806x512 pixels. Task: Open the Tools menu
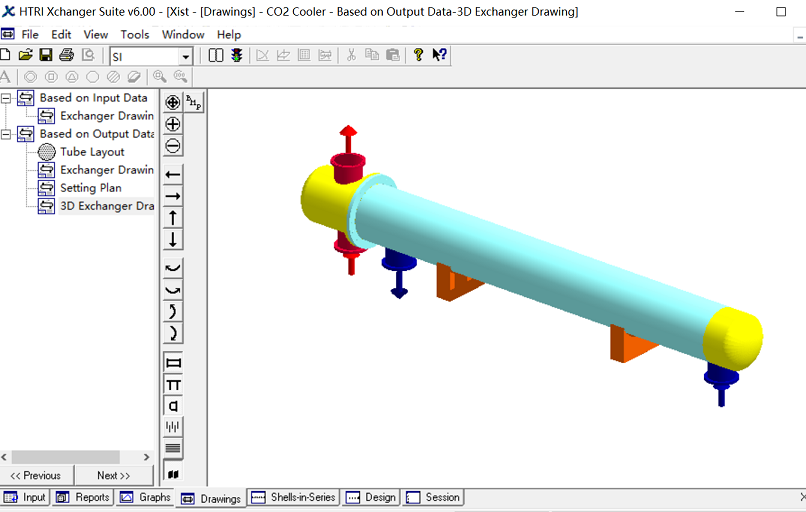pyautogui.click(x=135, y=34)
